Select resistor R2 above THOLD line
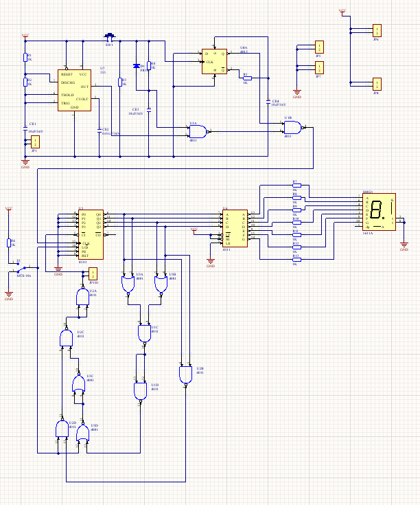The image size is (420, 505). (x=25, y=82)
